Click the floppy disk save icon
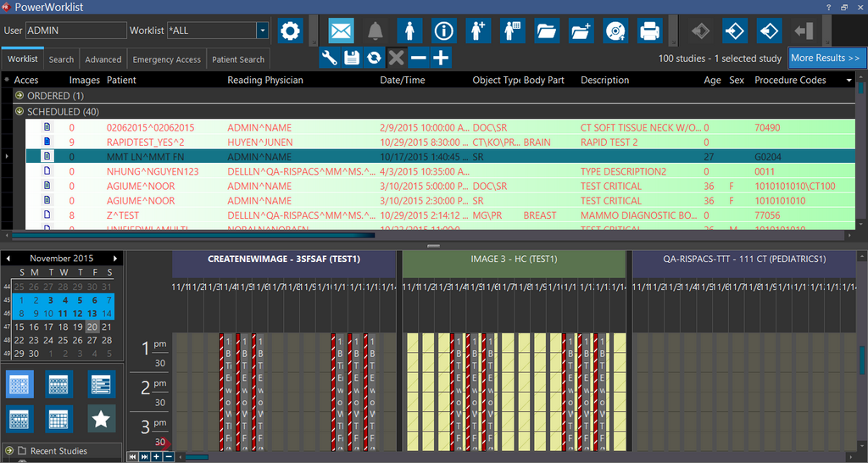The image size is (868, 463). click(352, 58)
